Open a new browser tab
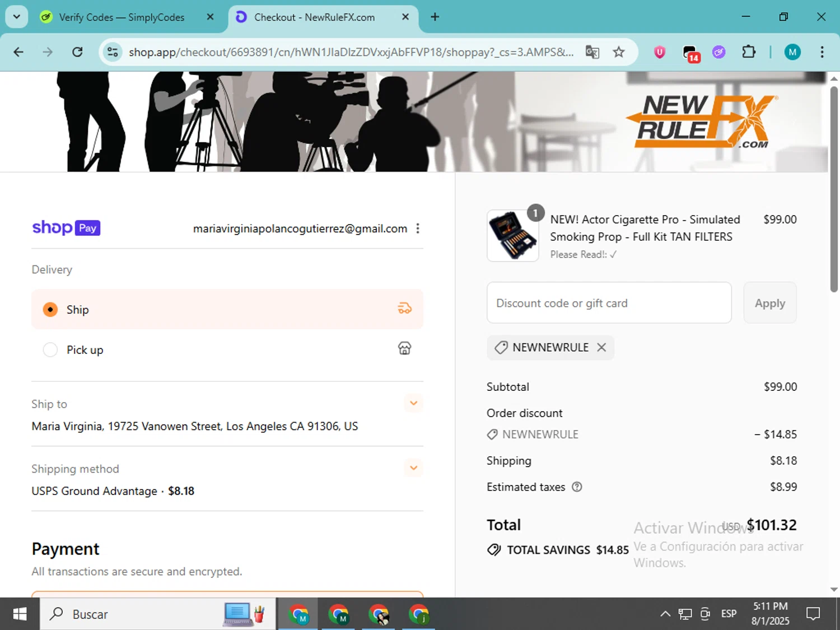This screenshot has height=630, width=840. [x=435, y=17]
